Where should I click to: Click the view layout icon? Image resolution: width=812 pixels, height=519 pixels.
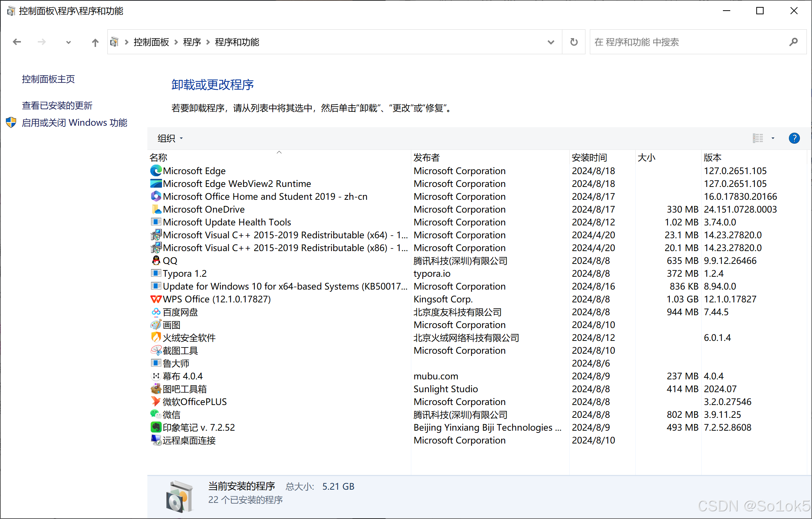pos(758,138)
